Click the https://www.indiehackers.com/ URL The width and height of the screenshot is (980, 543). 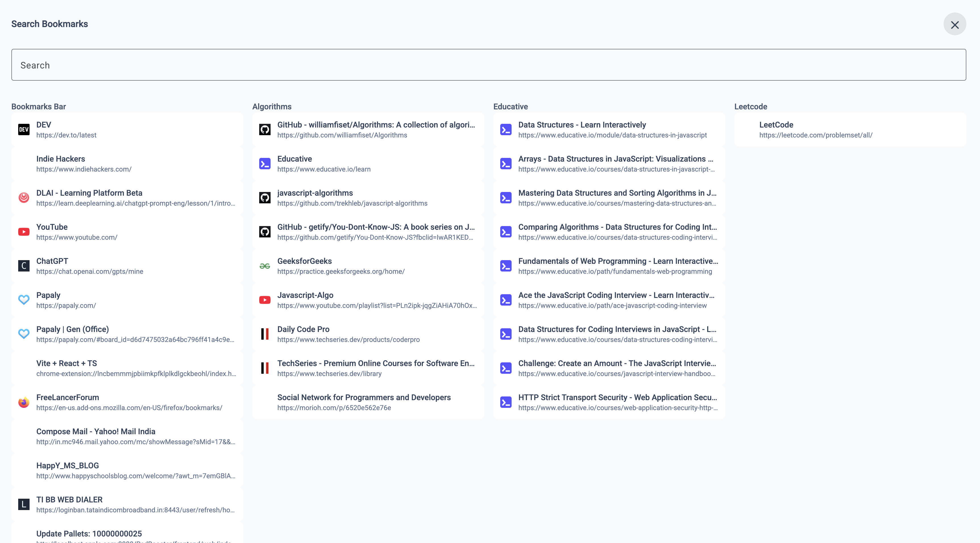click(x=84, y=169)
